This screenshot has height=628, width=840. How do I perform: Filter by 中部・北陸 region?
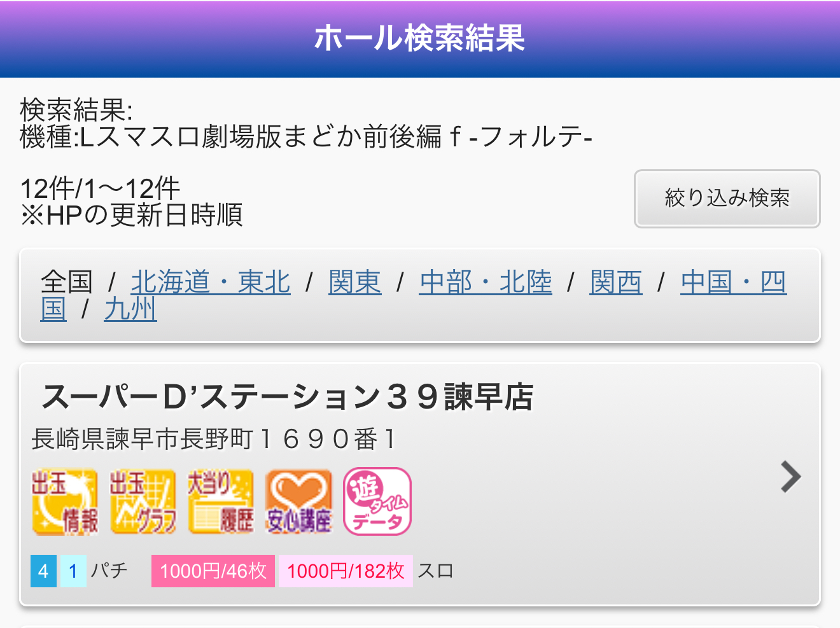pos(486,282)
